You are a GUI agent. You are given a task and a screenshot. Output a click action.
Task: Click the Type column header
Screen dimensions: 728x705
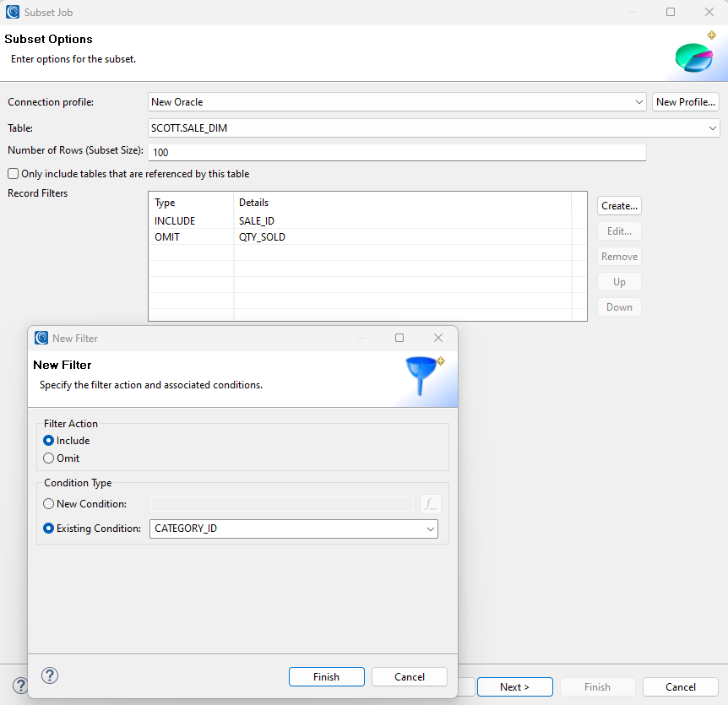[x=191, y=203]
